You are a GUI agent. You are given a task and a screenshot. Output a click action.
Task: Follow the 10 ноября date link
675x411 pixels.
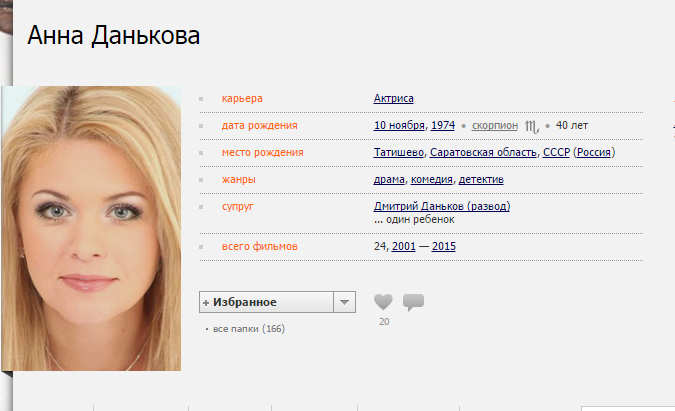point(399,125)
